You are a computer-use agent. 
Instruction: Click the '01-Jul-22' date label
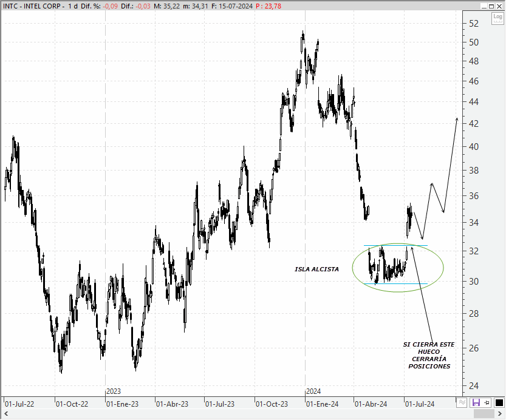[x=19, y=404]
